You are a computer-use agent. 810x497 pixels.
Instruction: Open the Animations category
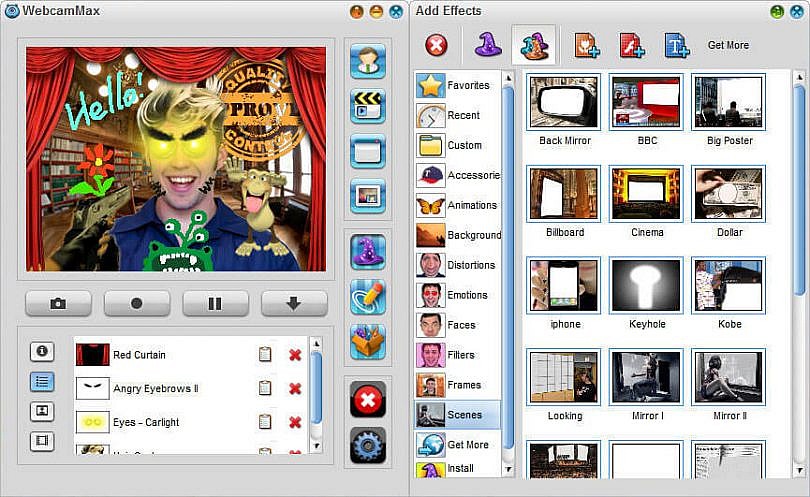pyautogui.click(x=458, y=205)
